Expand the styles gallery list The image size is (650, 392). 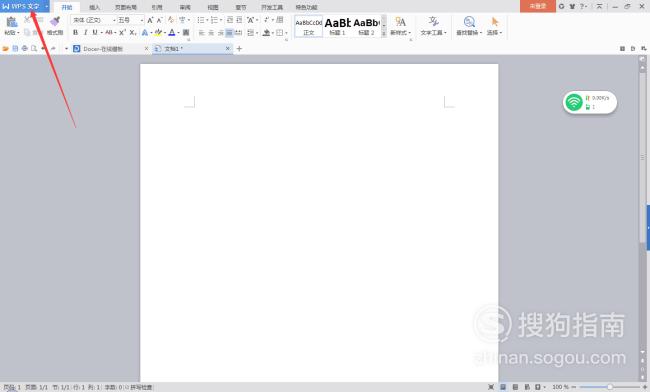[383, 34]
